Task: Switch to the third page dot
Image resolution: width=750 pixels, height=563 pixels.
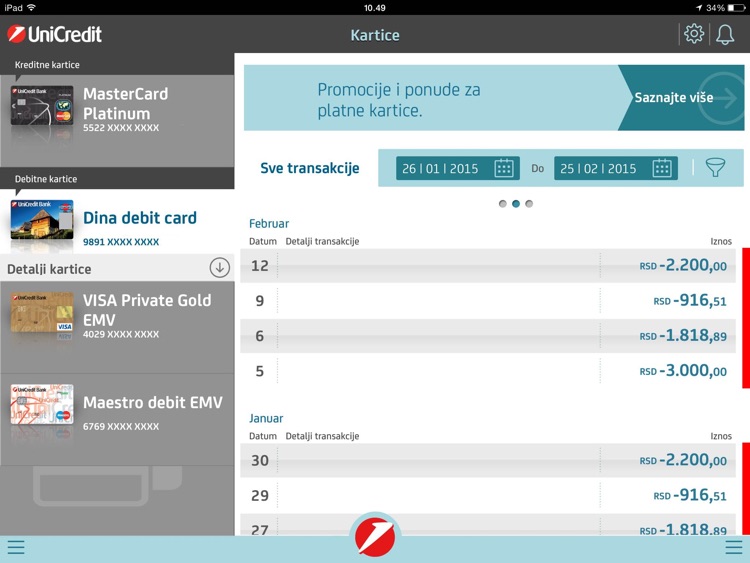Action: click(529, 204)
